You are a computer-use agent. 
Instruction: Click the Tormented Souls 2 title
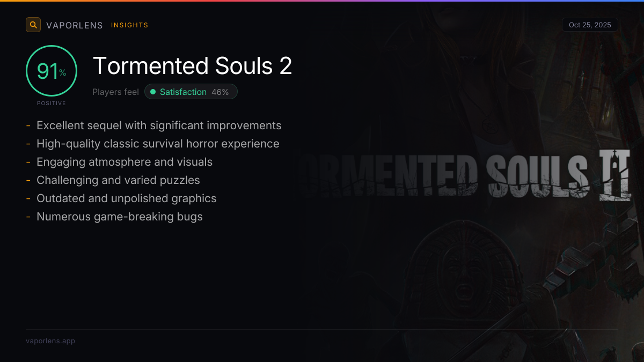tap(192, 66)
